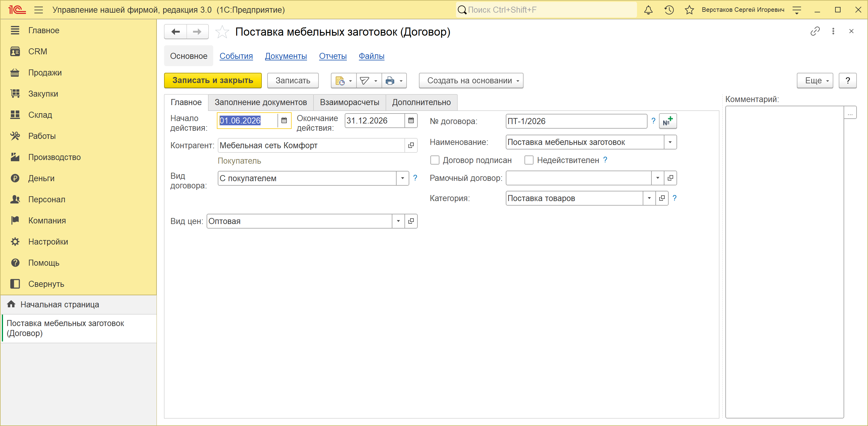
Task: Open Производство section in sidebar
Action: tap(54, 157)
